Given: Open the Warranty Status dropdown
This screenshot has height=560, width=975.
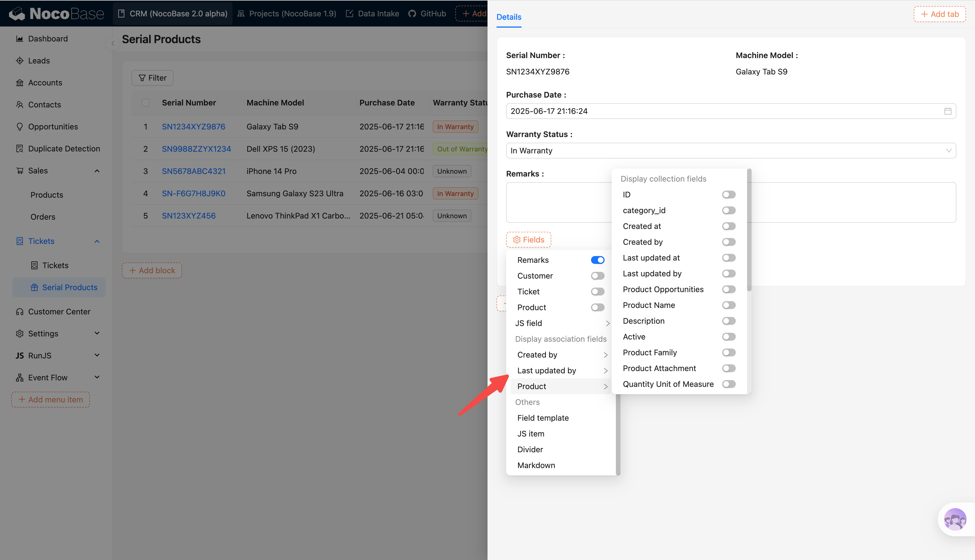Looking at the screenshot, I should coord(730,150).
